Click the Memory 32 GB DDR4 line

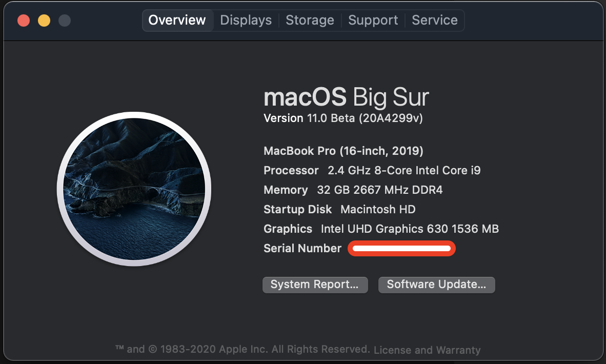[x=353, y=190]
